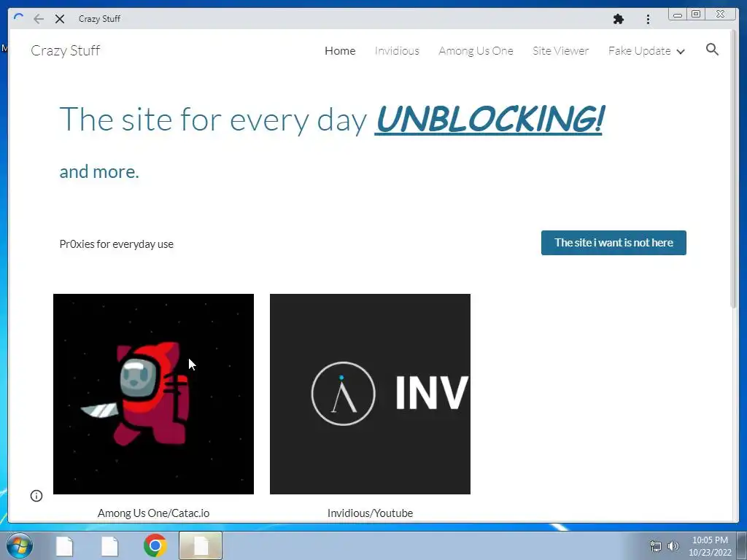Viewport: 747px width, 560px height.
Task: Open the second blank document taskbar icon
Action: tap(109, 545)
